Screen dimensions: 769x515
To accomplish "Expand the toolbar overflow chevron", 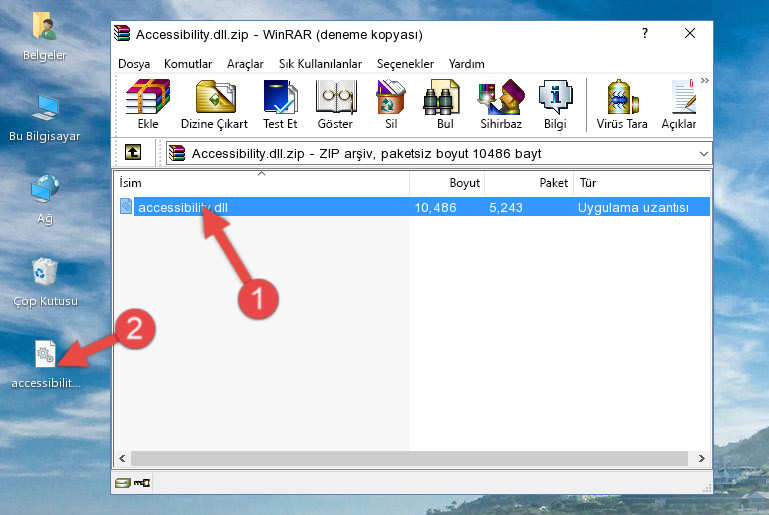I will (705, 80).
